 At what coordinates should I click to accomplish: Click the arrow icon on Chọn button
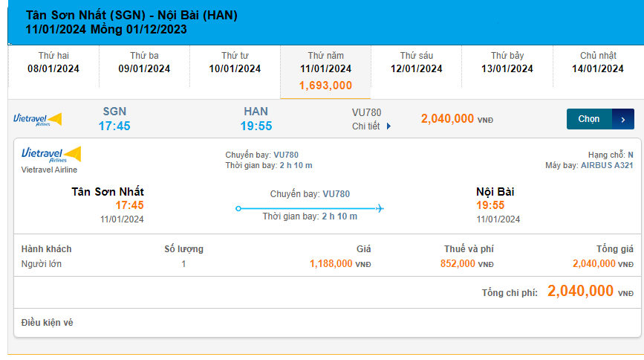click(x=622, y=119)
